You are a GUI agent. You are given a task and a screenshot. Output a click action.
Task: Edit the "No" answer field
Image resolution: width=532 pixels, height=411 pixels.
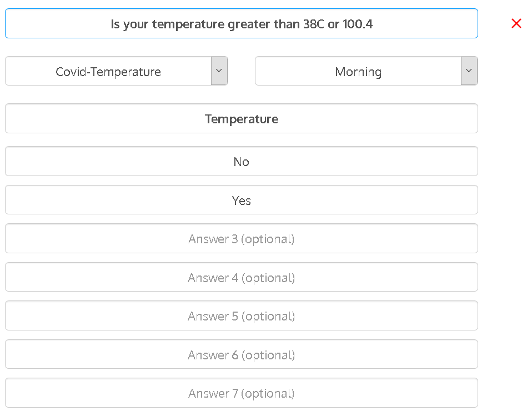tap(242, 162)
